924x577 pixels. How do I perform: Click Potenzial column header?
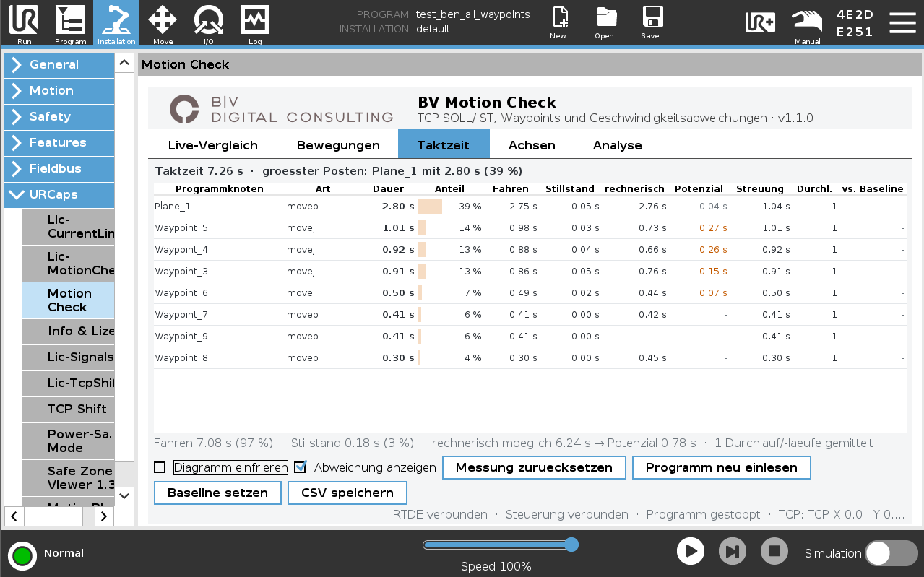699,189
